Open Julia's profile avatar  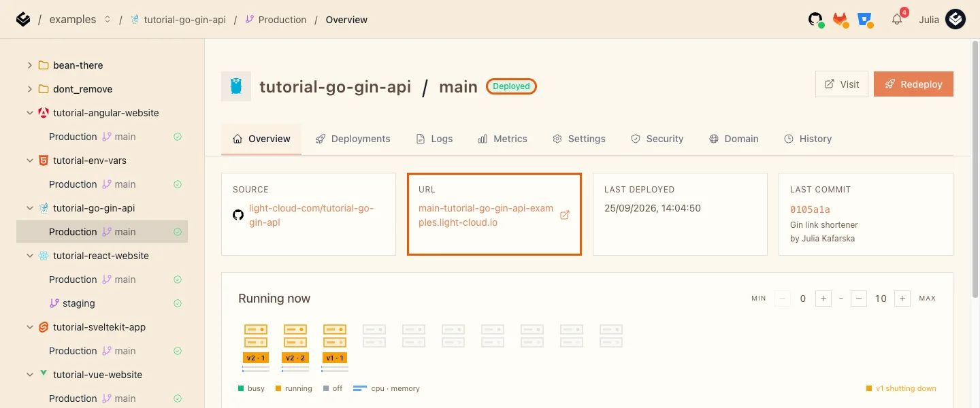click(x=955, y=20)
